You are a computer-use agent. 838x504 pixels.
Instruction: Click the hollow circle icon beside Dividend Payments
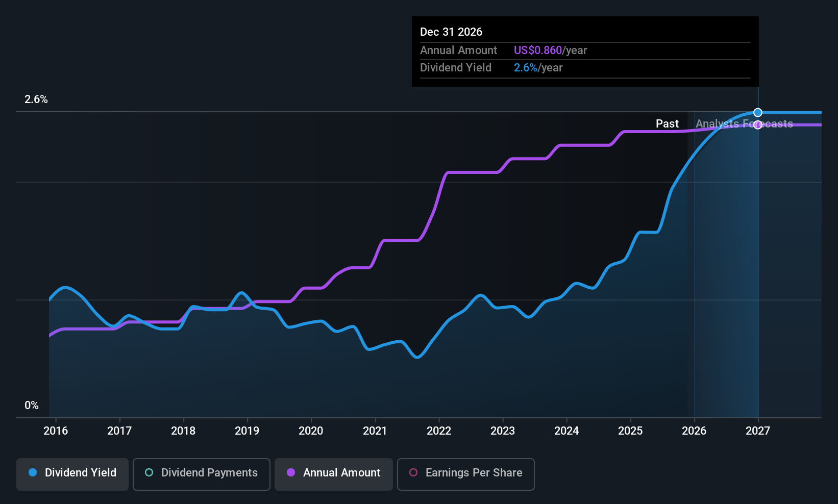coord(149,472)
